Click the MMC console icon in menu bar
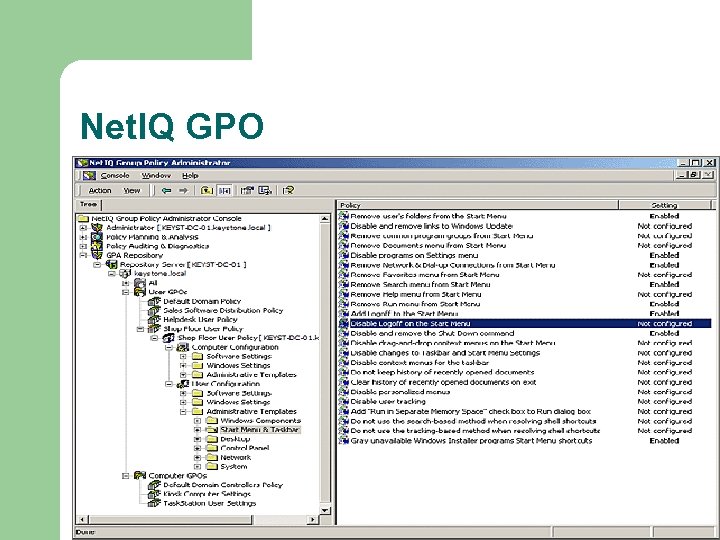Image resolution: width=720 pixels, height=540 pixels. 90,175
